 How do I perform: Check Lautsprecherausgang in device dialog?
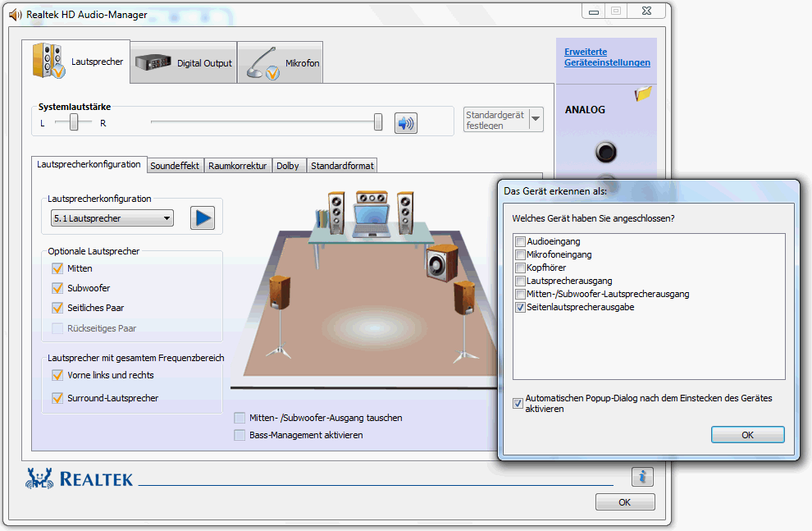point(521,281)
